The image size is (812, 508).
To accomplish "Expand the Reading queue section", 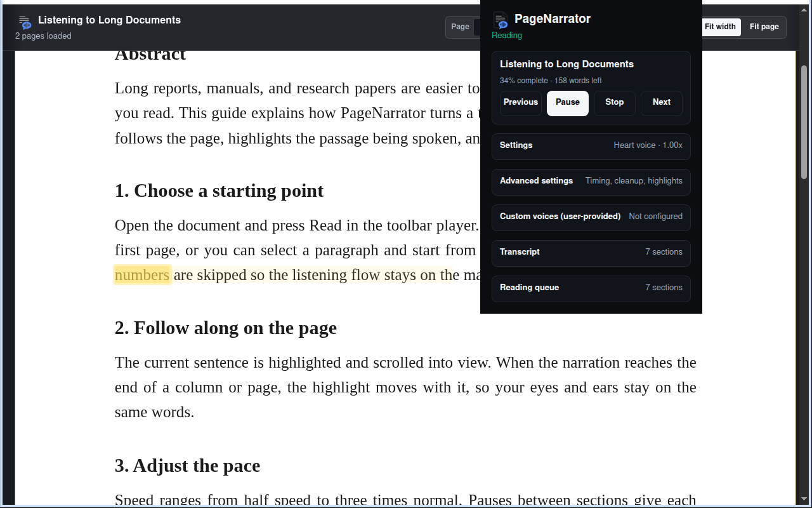I will point(591,288).
